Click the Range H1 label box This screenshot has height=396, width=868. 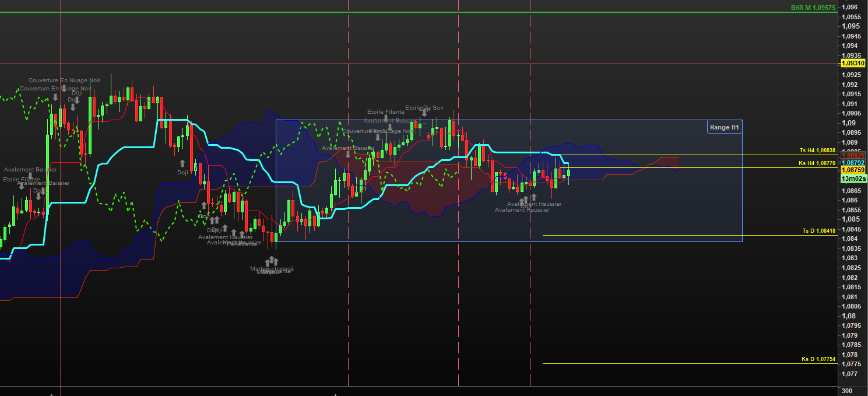pos(724,127)
